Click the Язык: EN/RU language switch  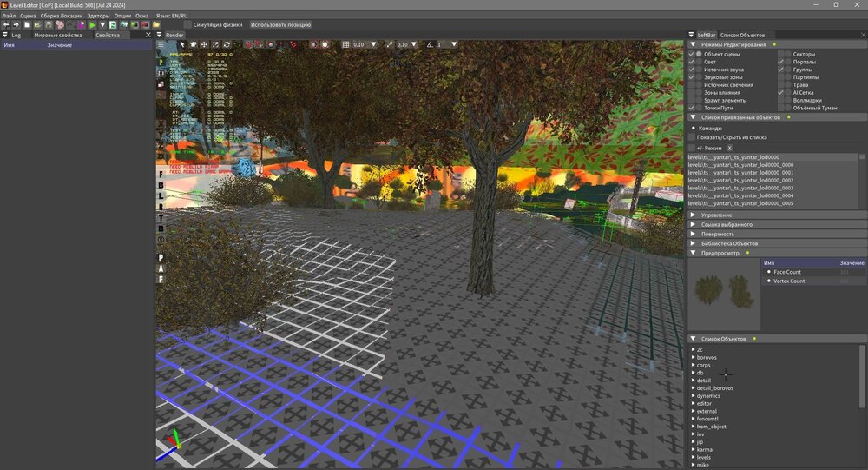pyautogui.click(x=172, y=16)
